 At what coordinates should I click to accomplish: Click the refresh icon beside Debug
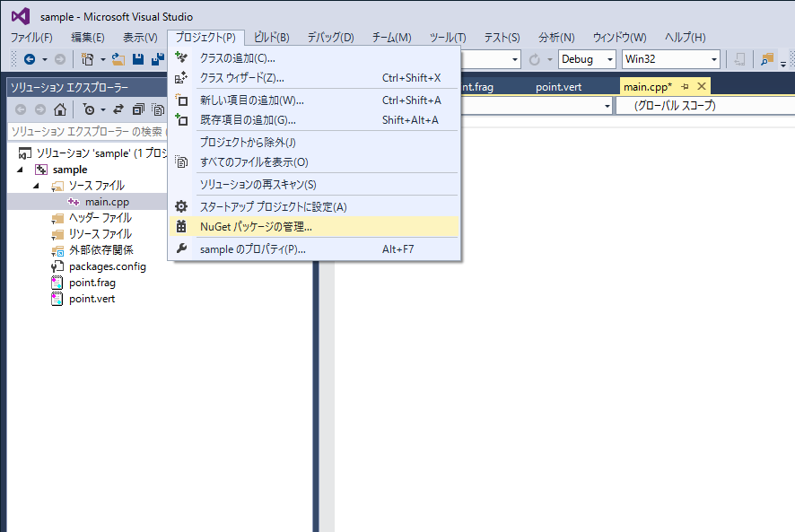click(x=535, y=60)
